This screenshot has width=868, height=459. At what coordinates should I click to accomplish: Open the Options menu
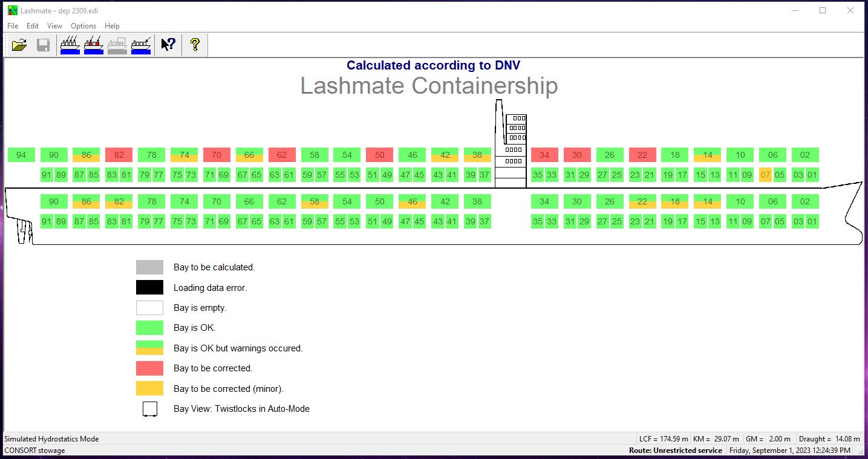coord(83,26)
